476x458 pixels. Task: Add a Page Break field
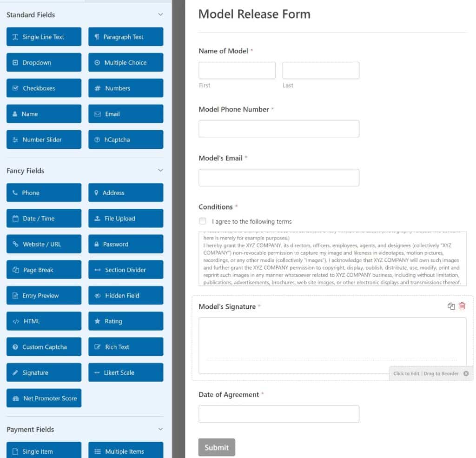(x=44, y=269)
